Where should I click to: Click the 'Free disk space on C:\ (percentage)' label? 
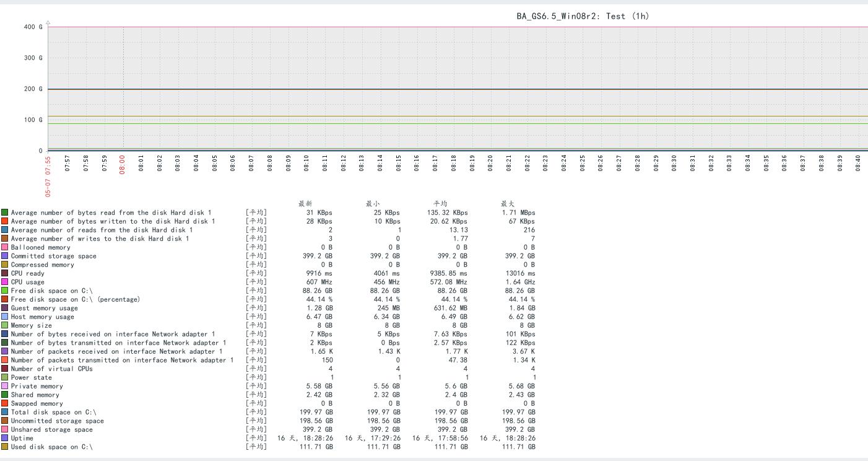pos(76,299)
